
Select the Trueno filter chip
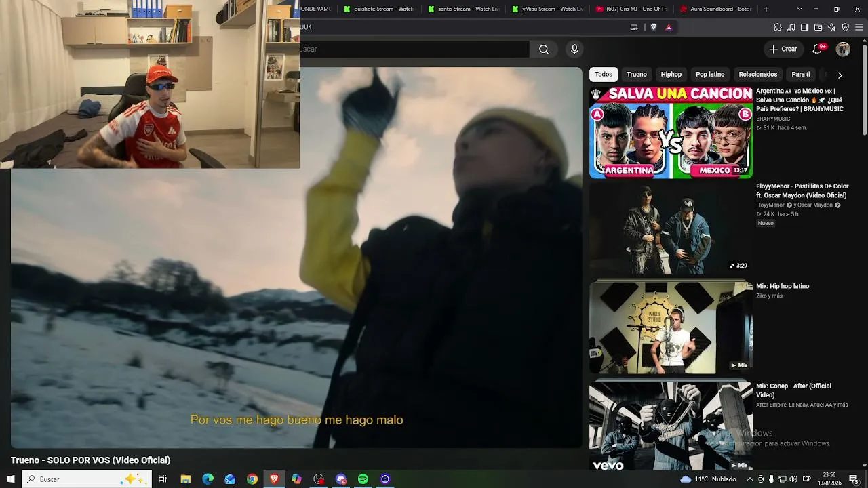pos(637,75)
